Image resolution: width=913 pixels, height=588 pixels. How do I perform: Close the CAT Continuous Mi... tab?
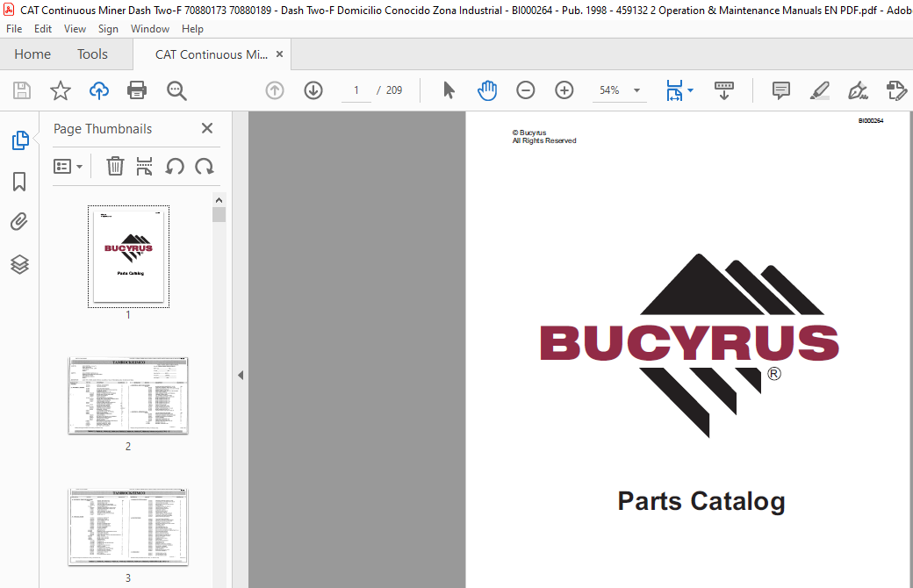279,54
